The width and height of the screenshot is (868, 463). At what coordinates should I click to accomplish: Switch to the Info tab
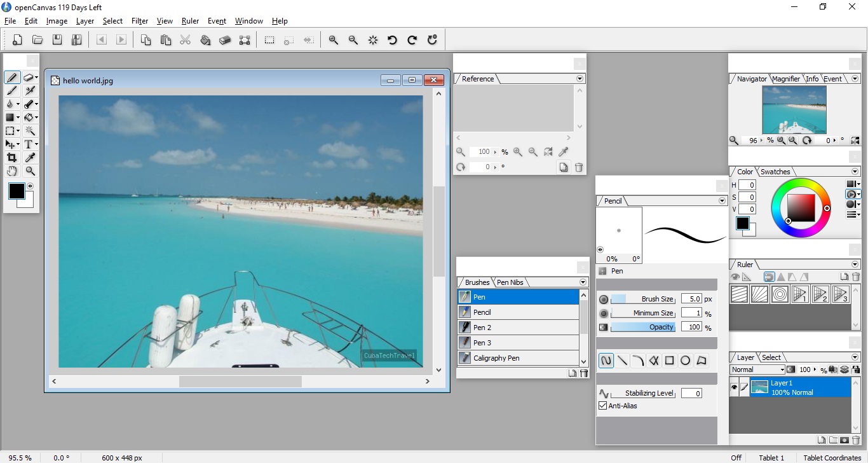pos(812,79)
